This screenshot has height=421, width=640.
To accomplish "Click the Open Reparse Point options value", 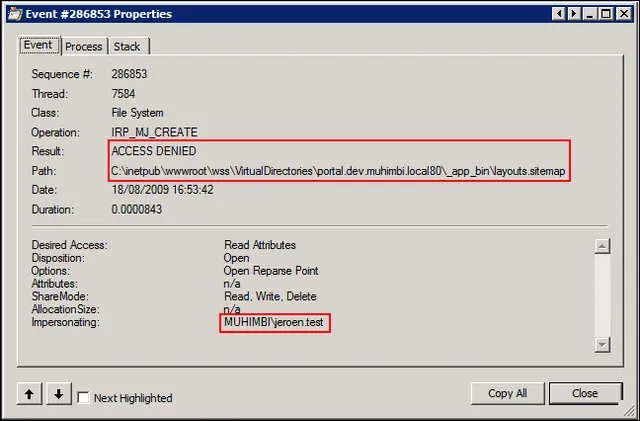I will [x=271, y=271].
